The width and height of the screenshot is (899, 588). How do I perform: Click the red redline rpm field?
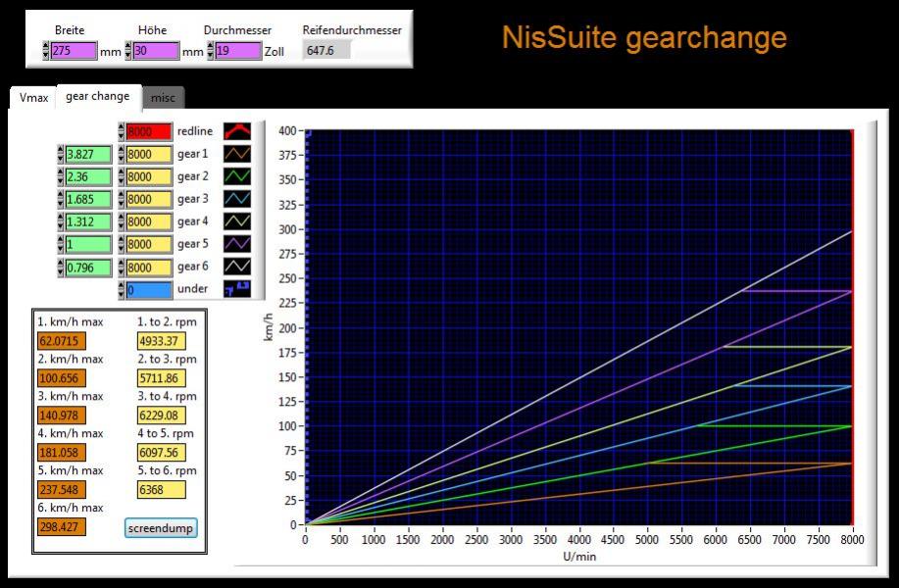[x=149, y=131]
